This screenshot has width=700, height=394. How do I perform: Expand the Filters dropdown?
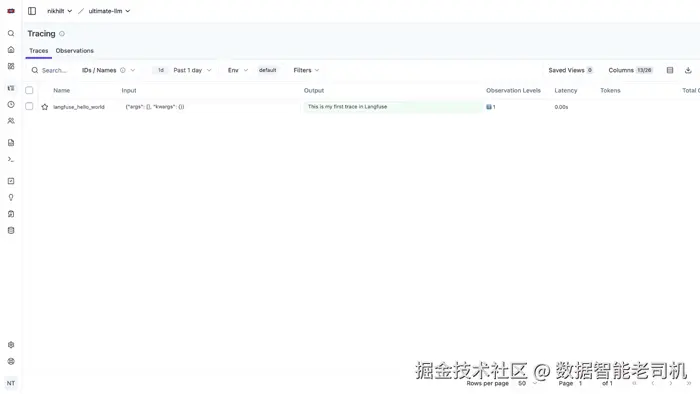click(306, 70)
